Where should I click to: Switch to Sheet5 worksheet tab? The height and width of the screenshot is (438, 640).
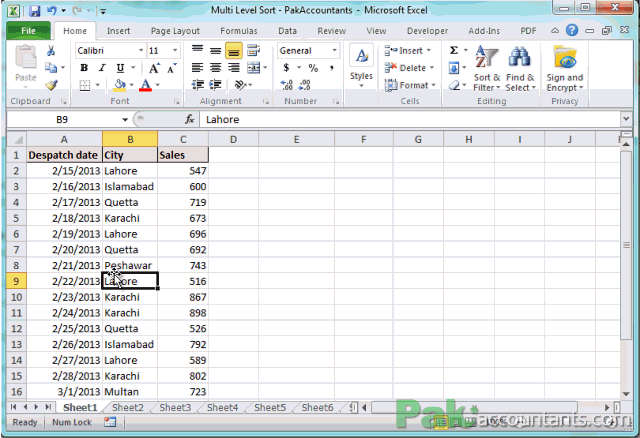click(x=270, y=407)
